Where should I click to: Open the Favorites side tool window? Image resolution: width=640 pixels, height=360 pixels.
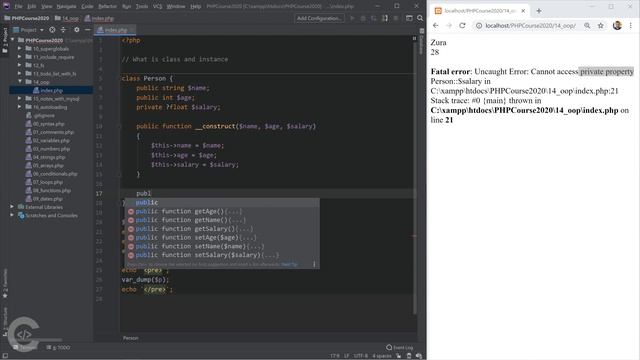tap(5, 283)
